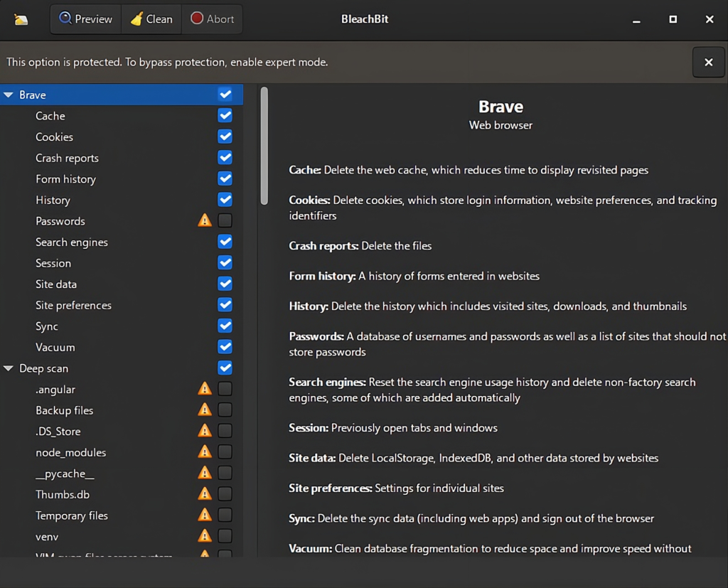Select the Thumbs.db tree item

pos(122,495)
